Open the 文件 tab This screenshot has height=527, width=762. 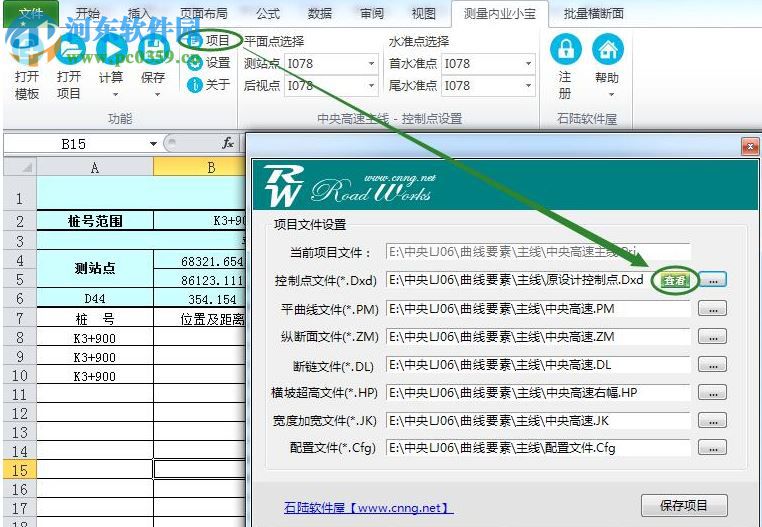click(x=30, y=14)
